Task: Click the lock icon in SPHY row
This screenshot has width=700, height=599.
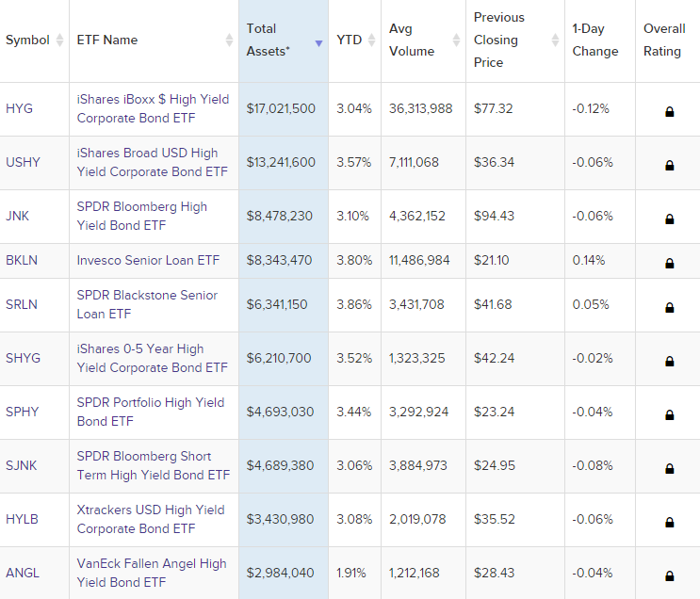Action: pyautogui.click(x=669, y=414)
